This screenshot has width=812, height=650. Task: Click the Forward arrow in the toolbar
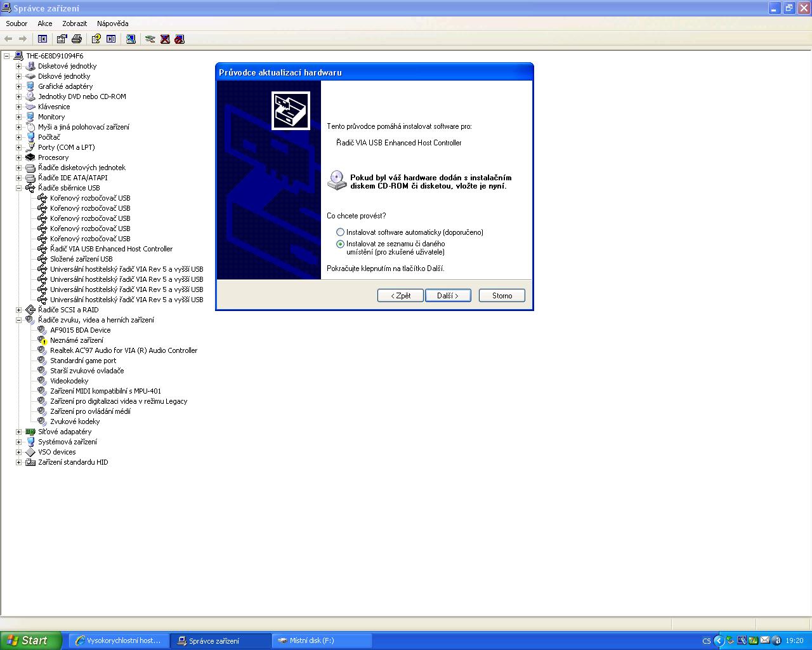pyautogui.click(x=23, y=39)
